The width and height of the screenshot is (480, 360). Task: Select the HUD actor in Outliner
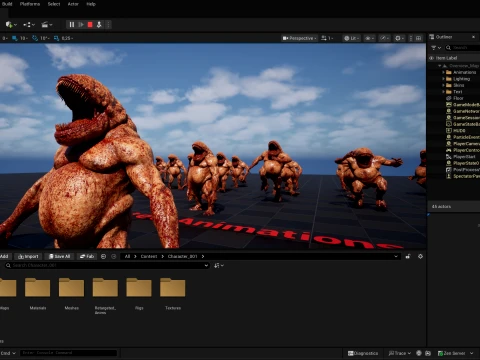(459, 131)
